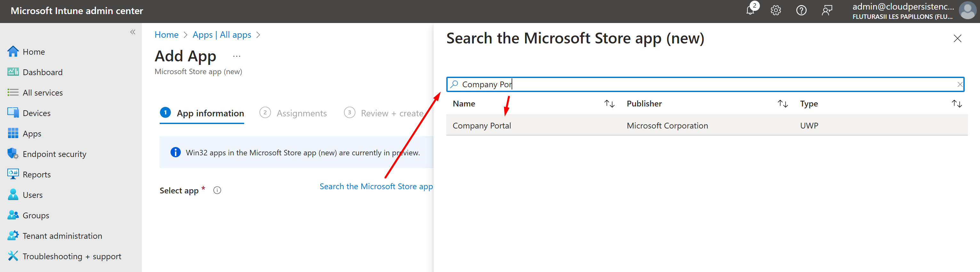This screenshot has width=980, height=272.
Task: Open Dashboard in the sidebar menu
Action: (x=43, y=72)
